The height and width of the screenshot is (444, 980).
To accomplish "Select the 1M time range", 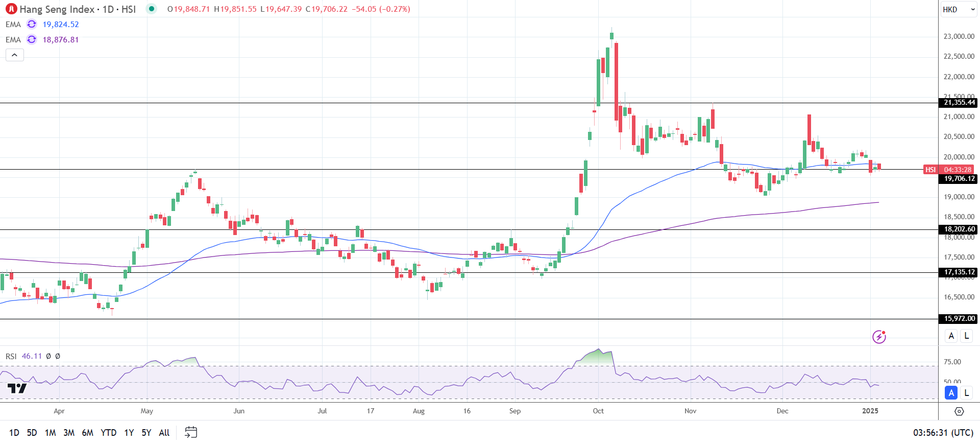I will (50, 433).
